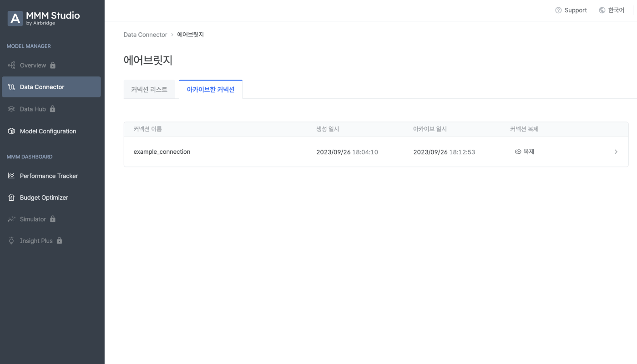Screen dimensions: 637x364
Task: Click the Simulator sparkline icon
Action: pos(11,219)
